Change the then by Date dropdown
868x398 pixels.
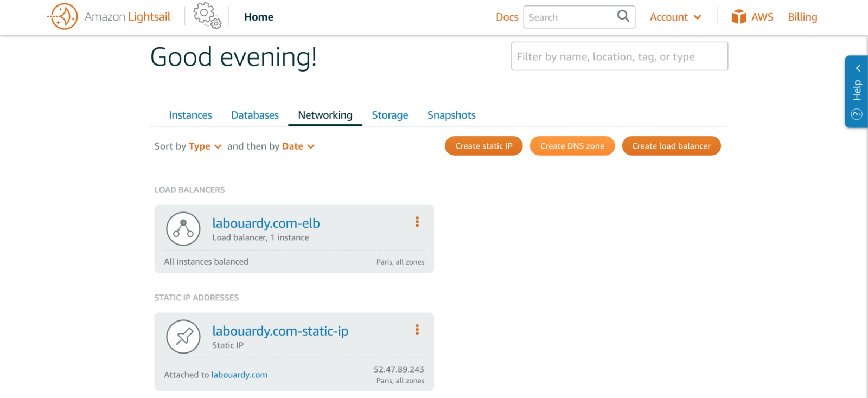298,146
